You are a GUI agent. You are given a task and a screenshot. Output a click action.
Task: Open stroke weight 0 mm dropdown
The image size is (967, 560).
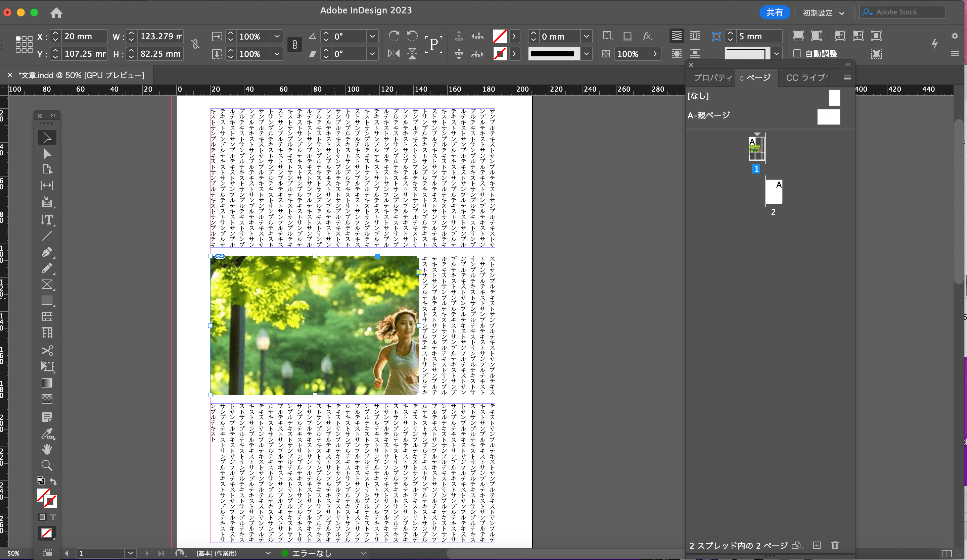(586, 37)
